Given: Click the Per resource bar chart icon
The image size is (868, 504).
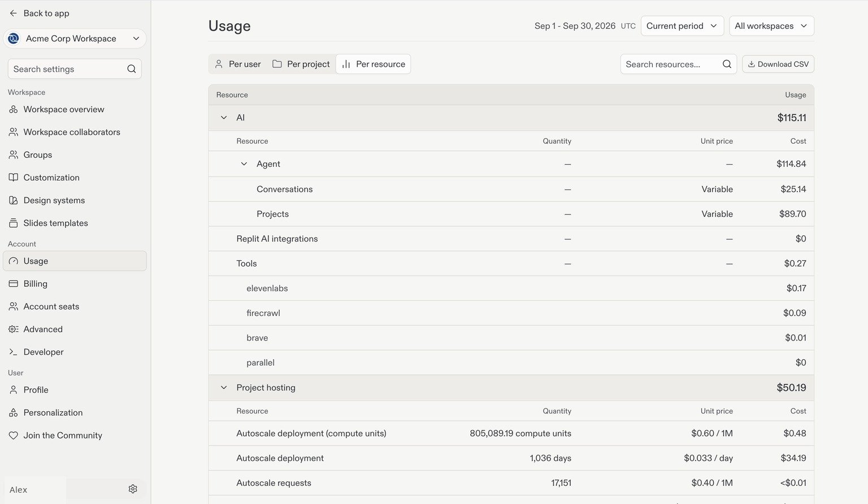Looking at the screenshot, I should pos(346,64).
